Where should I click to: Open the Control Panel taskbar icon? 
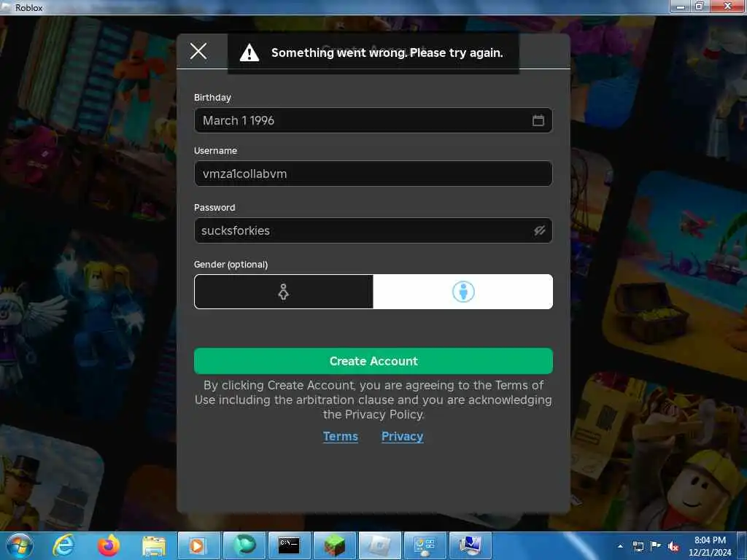pos(425,545)
